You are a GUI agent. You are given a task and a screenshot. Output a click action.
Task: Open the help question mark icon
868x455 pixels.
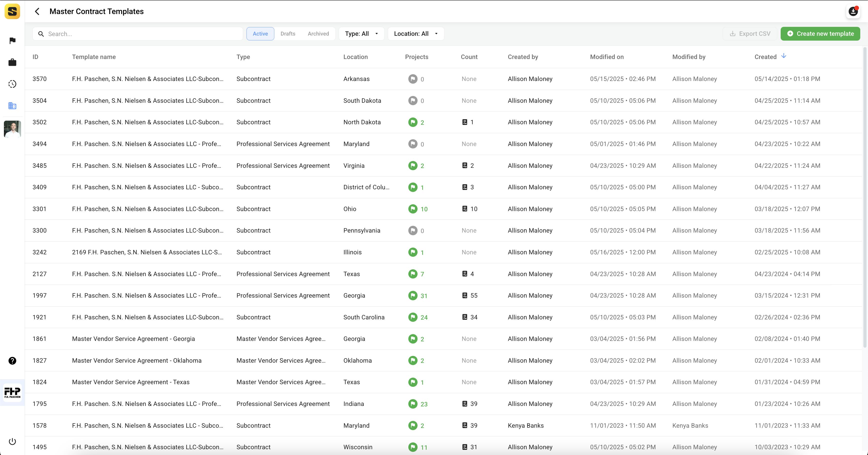coord(13,361)
